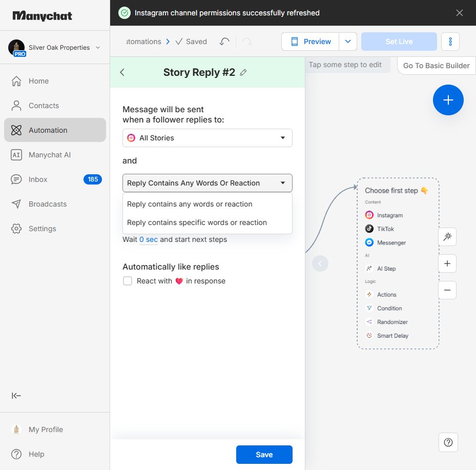Open Broadcasts page

pyautogui.click(x=55, y=204)
